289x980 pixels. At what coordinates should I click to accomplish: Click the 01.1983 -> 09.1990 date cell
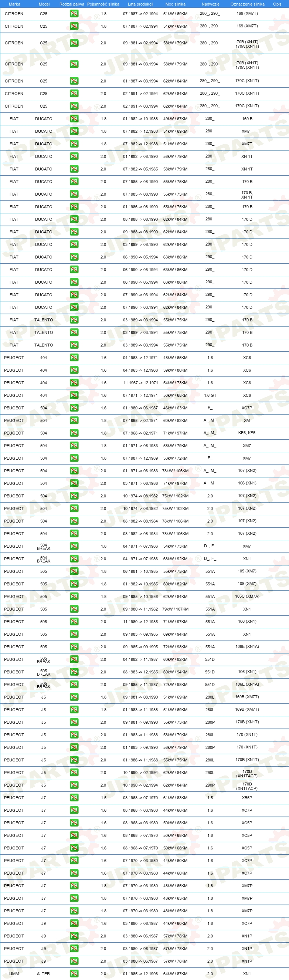point(140,747)
